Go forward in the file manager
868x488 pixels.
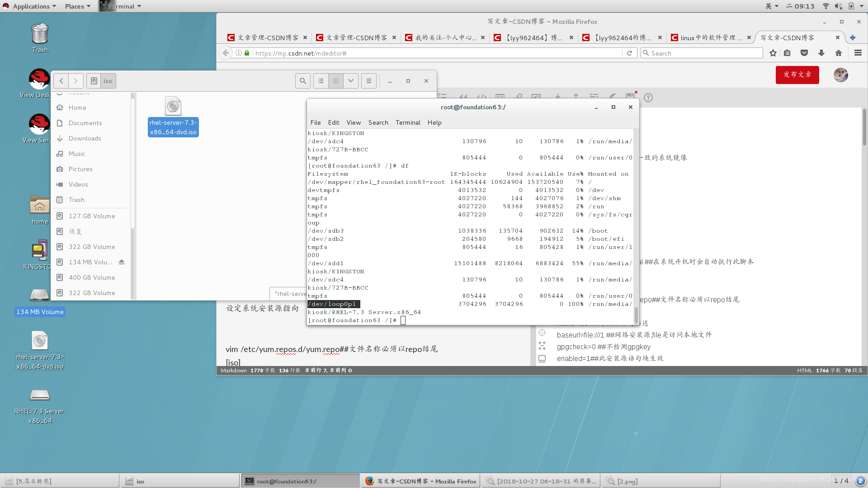click(76, 81)
